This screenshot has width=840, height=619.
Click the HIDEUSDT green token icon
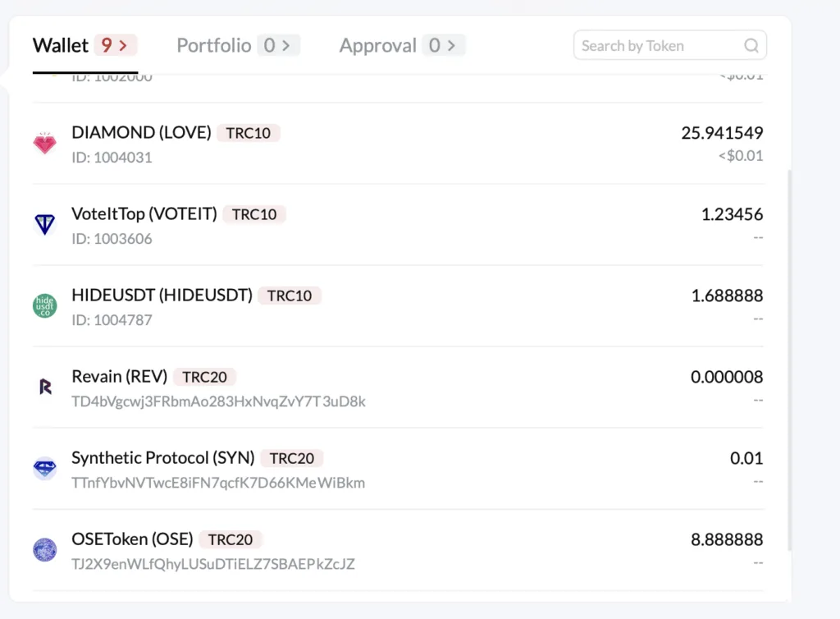[45, 306]
